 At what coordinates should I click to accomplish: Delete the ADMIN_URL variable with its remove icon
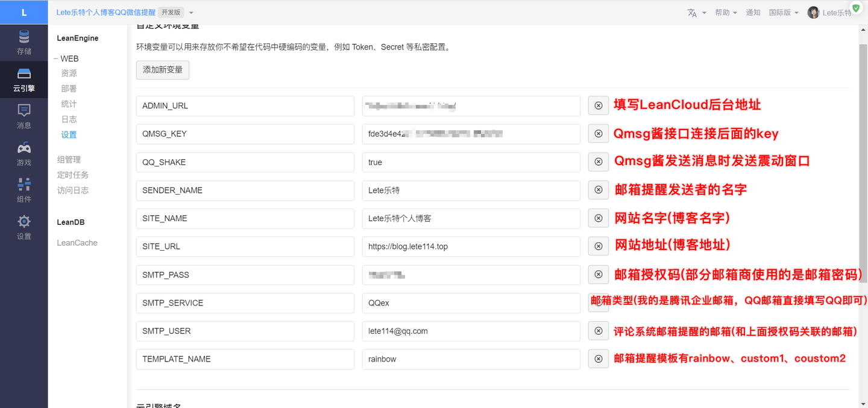click(x=598, y=105)
